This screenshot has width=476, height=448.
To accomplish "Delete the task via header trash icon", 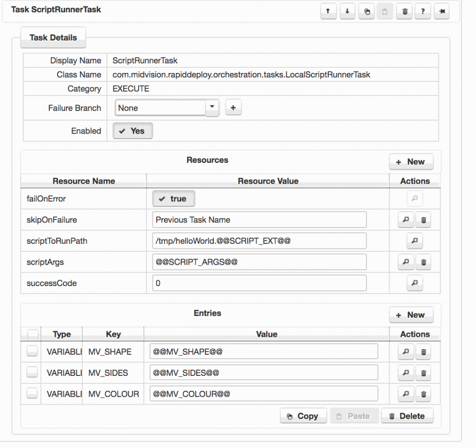I will 404,12.
